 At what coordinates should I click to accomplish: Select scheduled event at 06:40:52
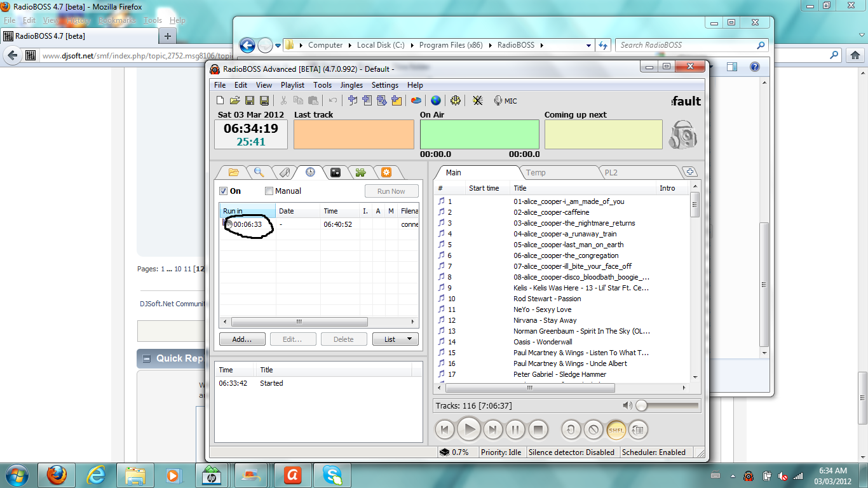[x=318, y=224]
